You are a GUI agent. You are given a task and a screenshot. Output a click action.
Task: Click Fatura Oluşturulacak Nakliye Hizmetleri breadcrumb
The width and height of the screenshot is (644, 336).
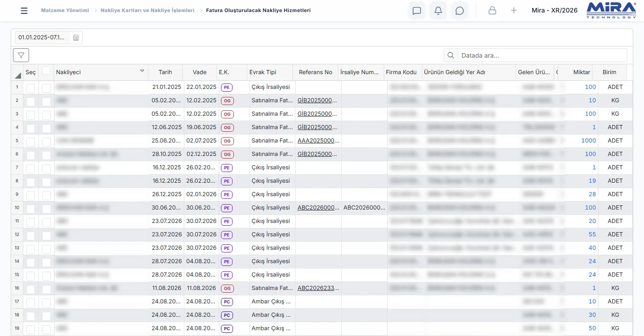point(258,10)
